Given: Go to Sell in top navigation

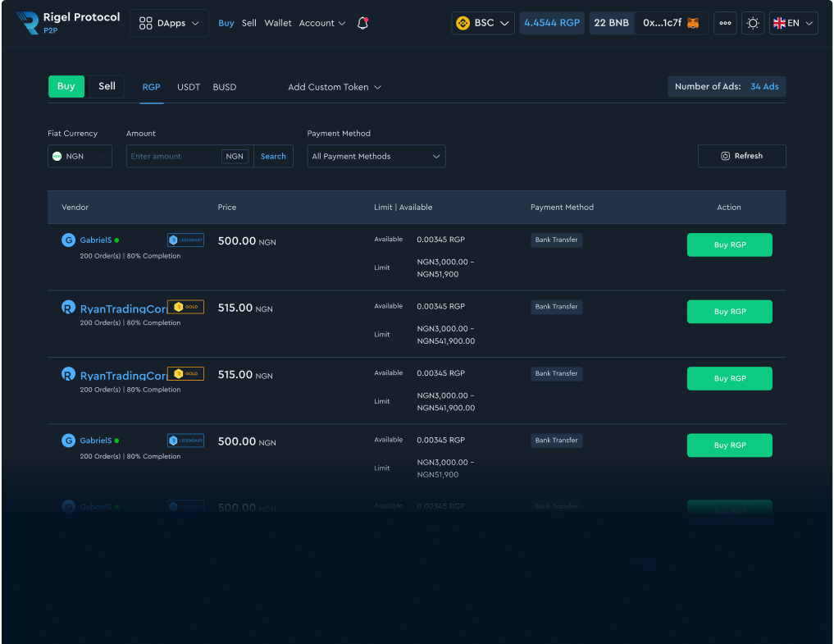Looking at the screenshot, I should click(249, 23).
